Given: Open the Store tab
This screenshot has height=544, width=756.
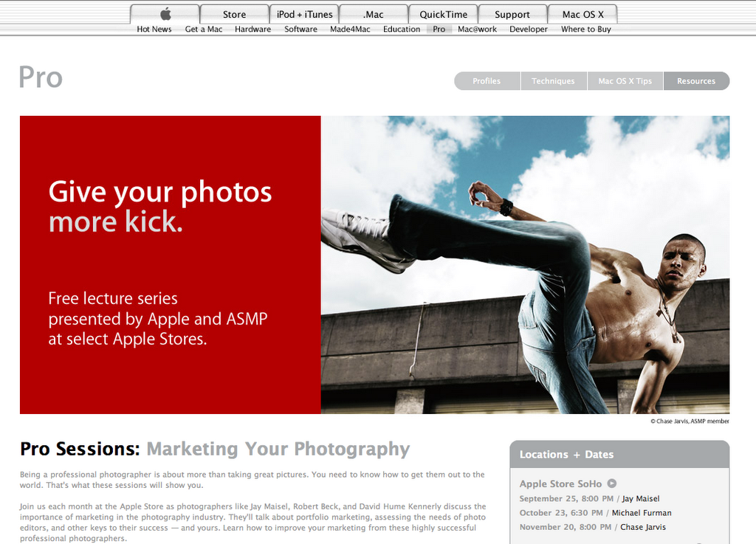Looking at the screenshot, I should (x=234, y=14).
